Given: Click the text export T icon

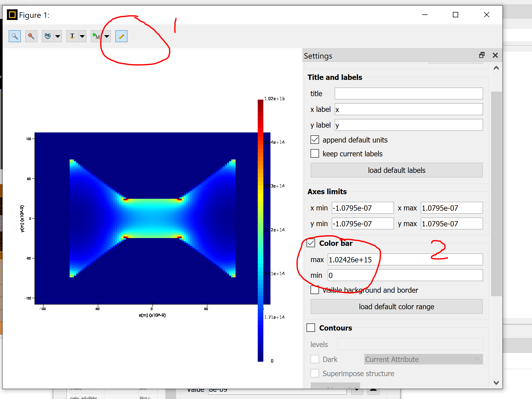Looking at the screenshot, I should (x=72, y=36).
